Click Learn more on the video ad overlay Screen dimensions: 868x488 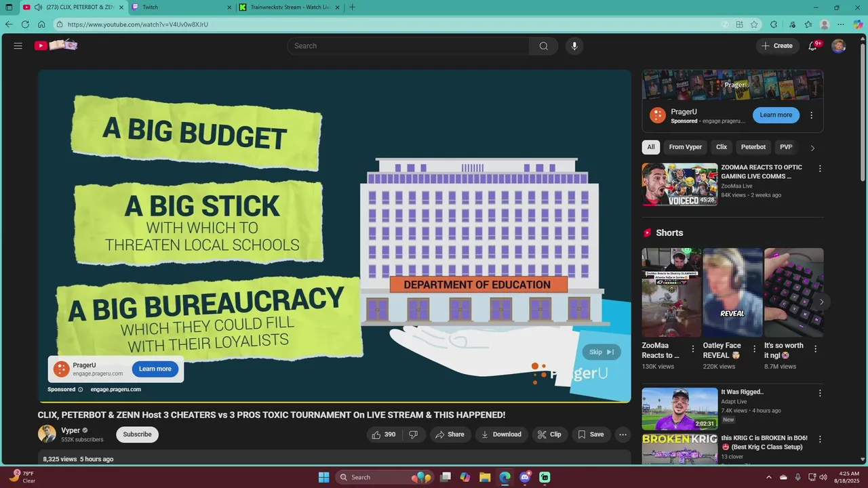(155, 369)
